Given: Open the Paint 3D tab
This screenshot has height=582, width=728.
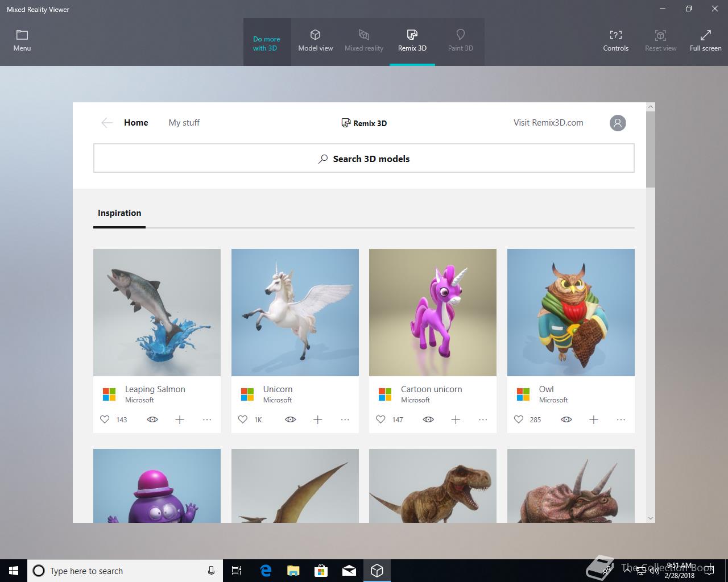Looking at the screenshot, I should click(460, 41).
